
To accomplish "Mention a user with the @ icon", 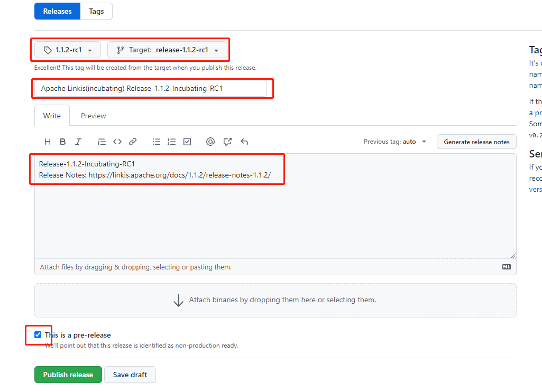I will (210, 142).
